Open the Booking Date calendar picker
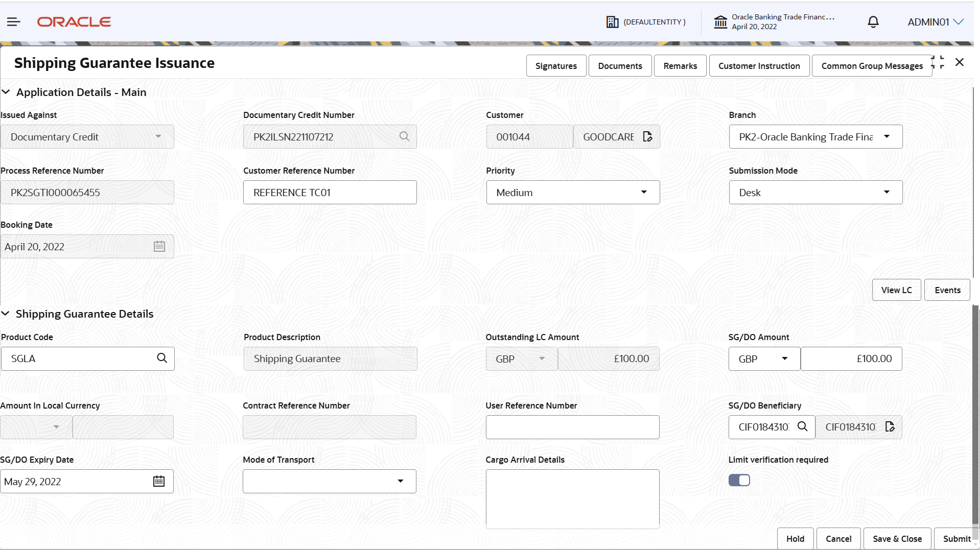This screenshot has height=550, width=980. point(159,246)
